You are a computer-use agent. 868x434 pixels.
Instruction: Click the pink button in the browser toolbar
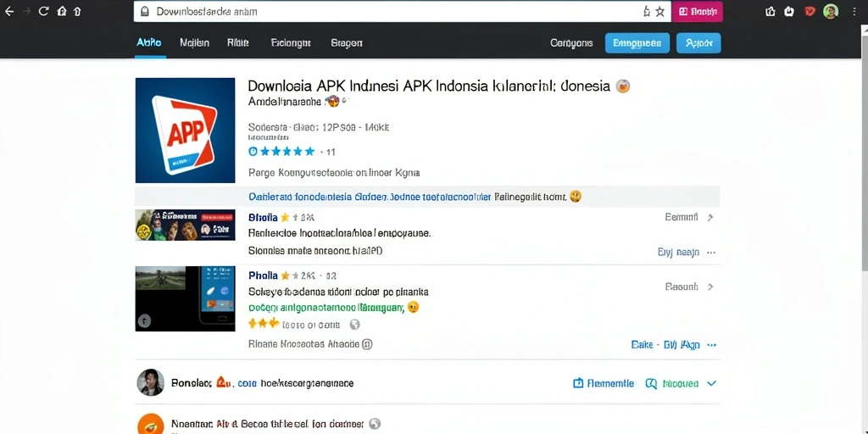point(697,11)
